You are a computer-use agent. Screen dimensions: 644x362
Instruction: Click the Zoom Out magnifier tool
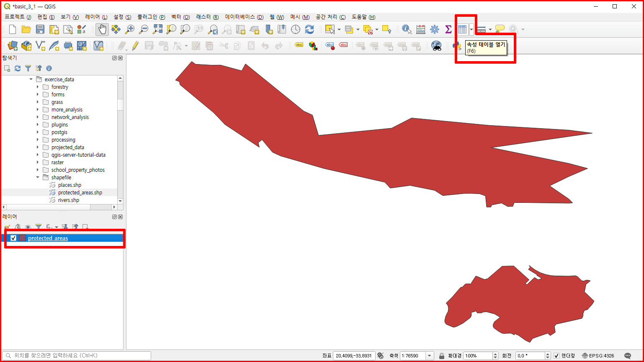pos(144,29)
